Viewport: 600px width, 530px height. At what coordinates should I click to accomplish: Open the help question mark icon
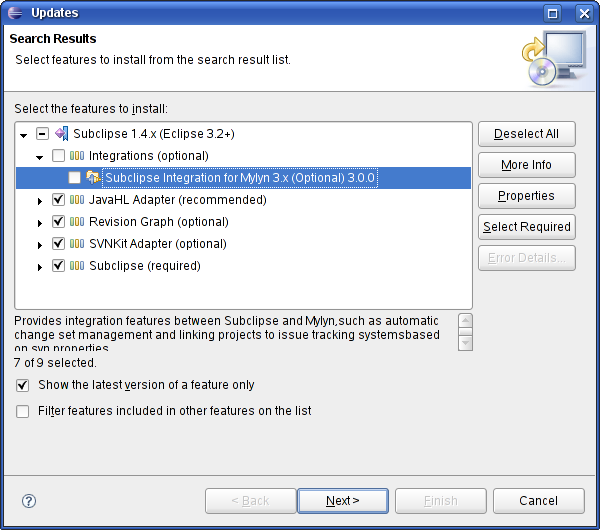click(x=29, y=501)
